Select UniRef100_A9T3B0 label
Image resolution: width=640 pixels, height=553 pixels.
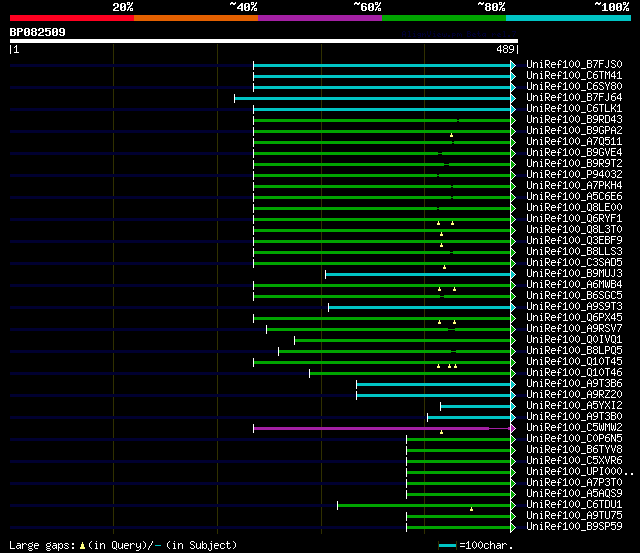coord(574,417)
